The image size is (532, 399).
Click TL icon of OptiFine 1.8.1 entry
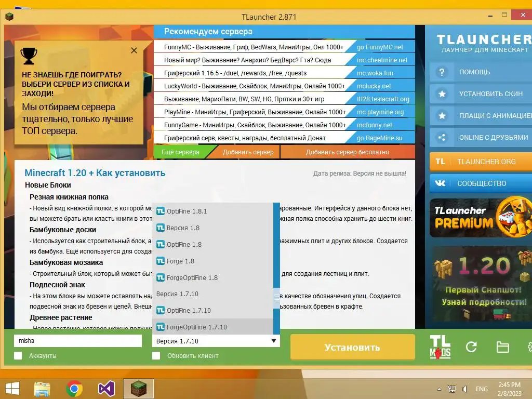pyautogui.click(x=161, y=211)
